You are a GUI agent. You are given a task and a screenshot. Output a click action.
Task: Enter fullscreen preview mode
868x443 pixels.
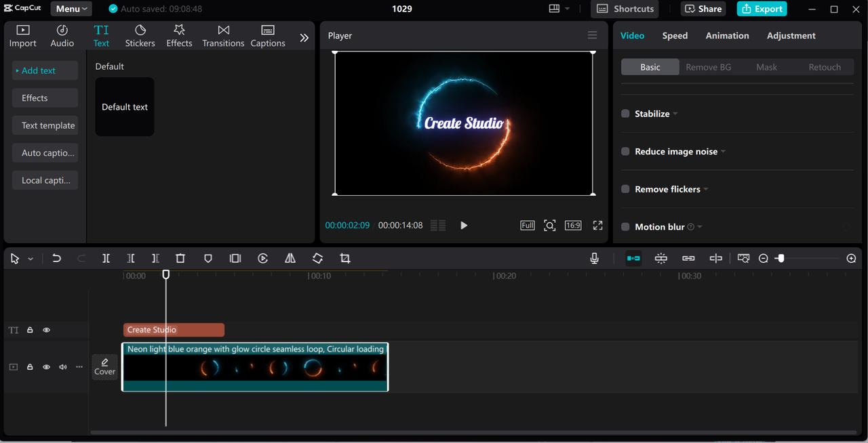(597, 225)
